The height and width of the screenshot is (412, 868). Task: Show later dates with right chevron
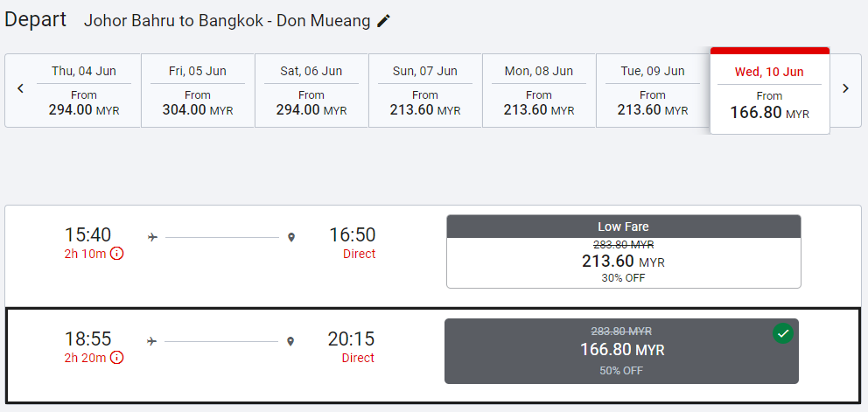click(845, 88)
